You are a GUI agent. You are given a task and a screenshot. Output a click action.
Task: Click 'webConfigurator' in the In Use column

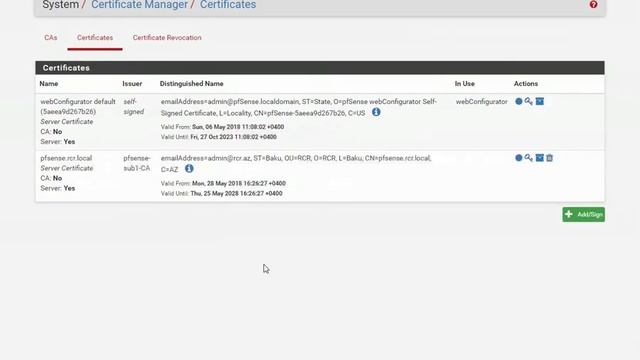tap(482, 102)
